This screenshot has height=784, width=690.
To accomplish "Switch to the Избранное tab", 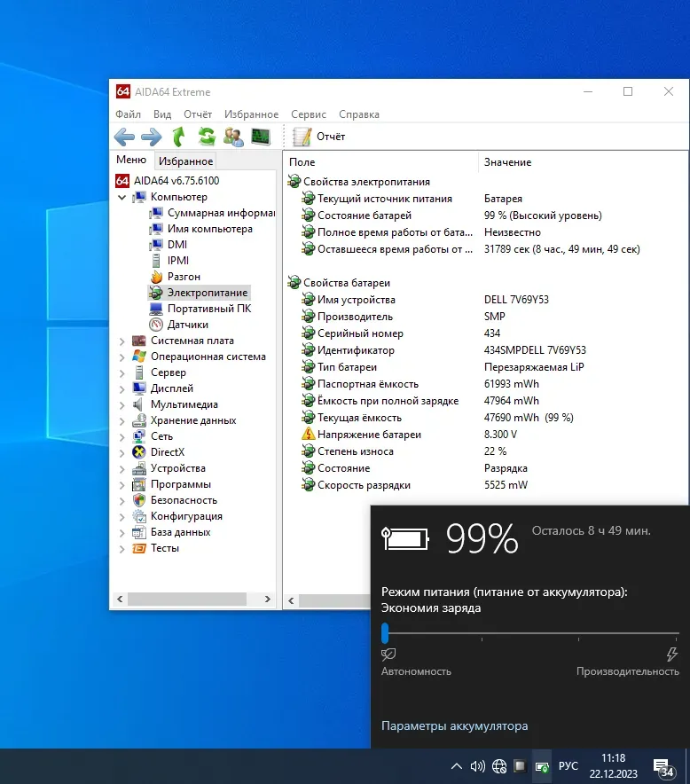I will pyautogui.click(x=185, y=161).
